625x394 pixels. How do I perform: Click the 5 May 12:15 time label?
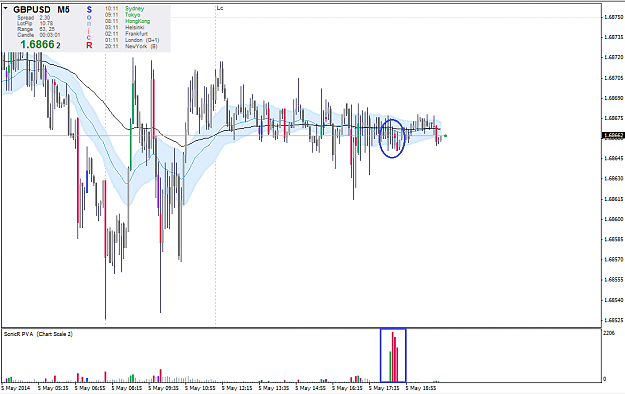coord(237,388)
